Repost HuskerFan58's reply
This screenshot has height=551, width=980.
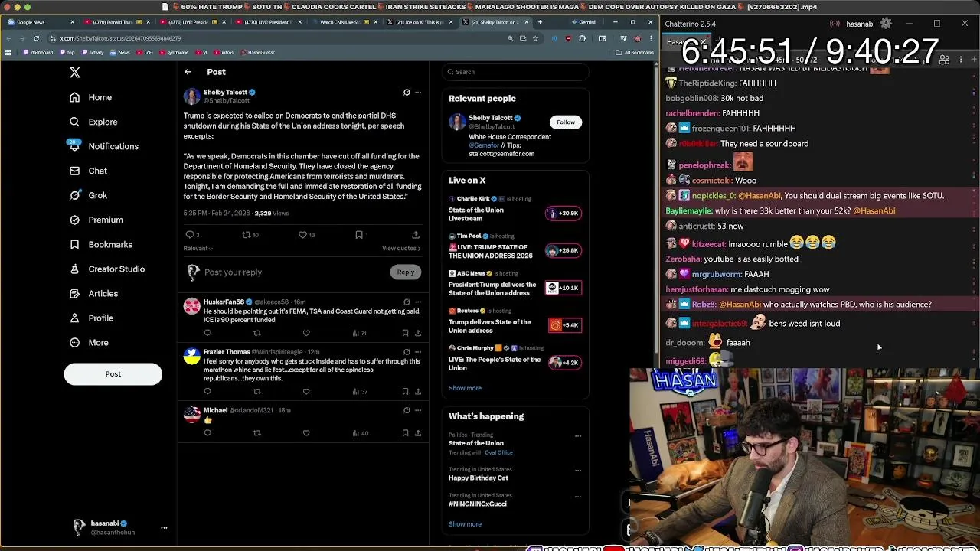point(256,333)
